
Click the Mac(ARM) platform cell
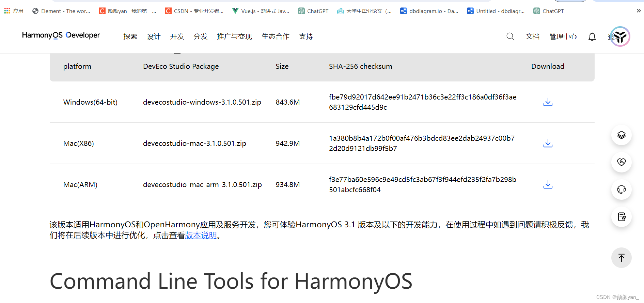(x=80, y=185)
